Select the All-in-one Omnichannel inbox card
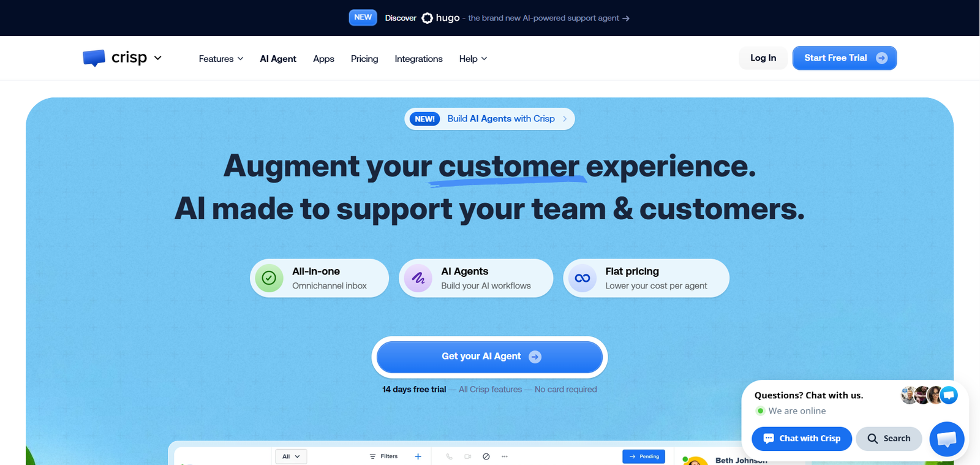The width and height of the screenshot is (980, 465). [319, 278]
